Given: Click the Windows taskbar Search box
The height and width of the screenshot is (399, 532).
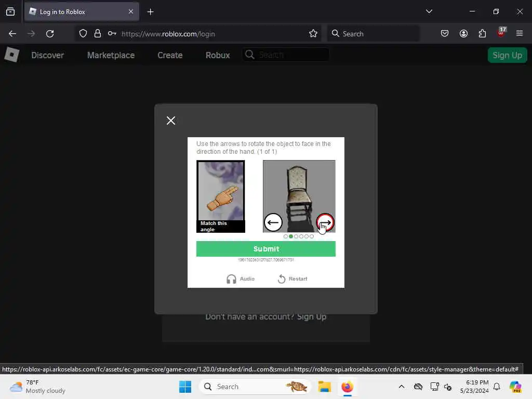Looking at the screenshot, I should click(x=255, y=387).
